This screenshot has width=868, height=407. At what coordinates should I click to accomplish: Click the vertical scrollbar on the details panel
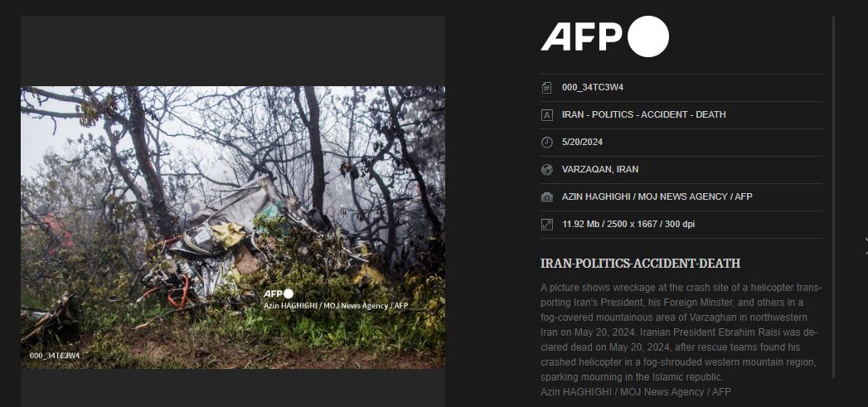(x=834, y=196)
